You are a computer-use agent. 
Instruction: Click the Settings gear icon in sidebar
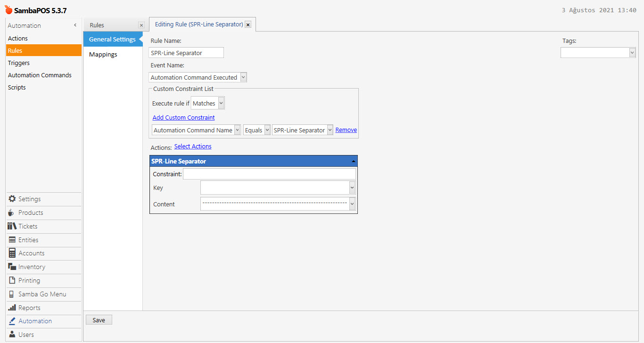coord(12,199)
